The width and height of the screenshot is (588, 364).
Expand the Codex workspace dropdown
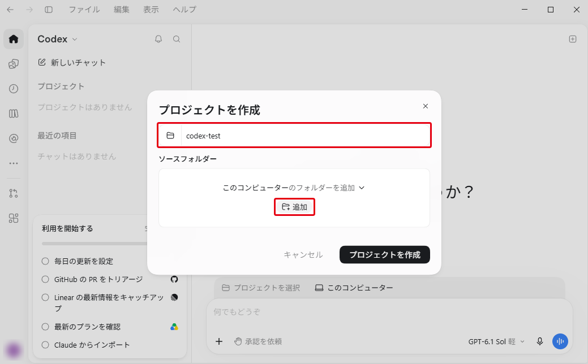57,39
